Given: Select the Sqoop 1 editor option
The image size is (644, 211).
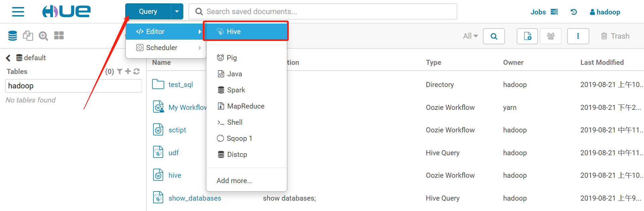Looking at the screenshot, I should 239,138.
